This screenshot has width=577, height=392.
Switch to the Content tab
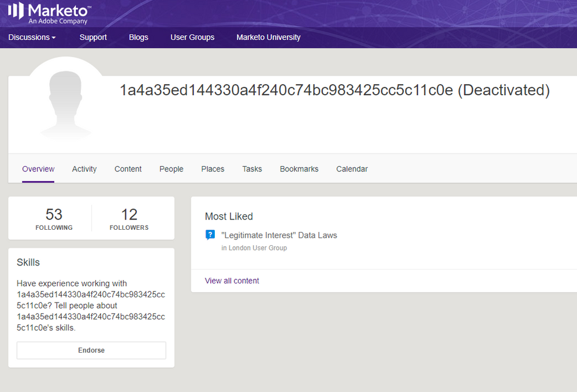click(x=128, y=169)
